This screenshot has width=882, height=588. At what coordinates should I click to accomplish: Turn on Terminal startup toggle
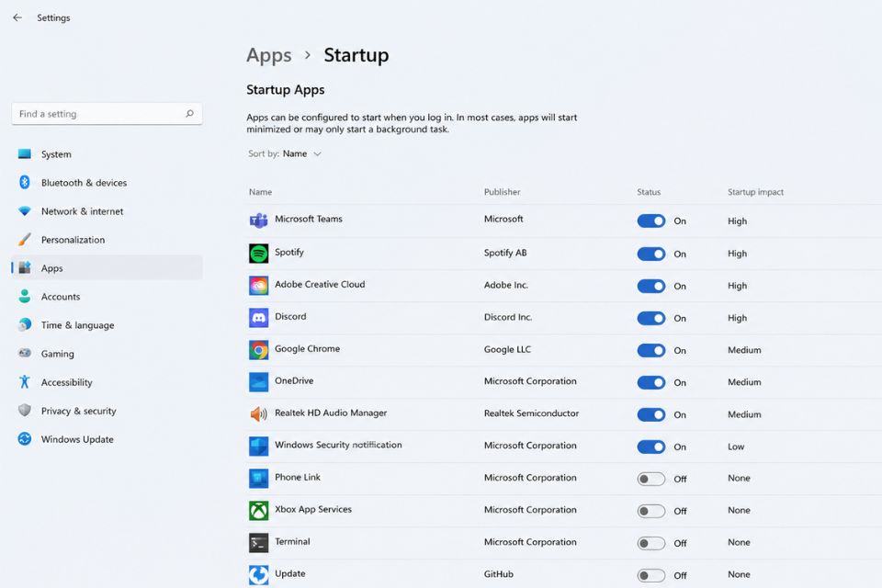[650, 543]
